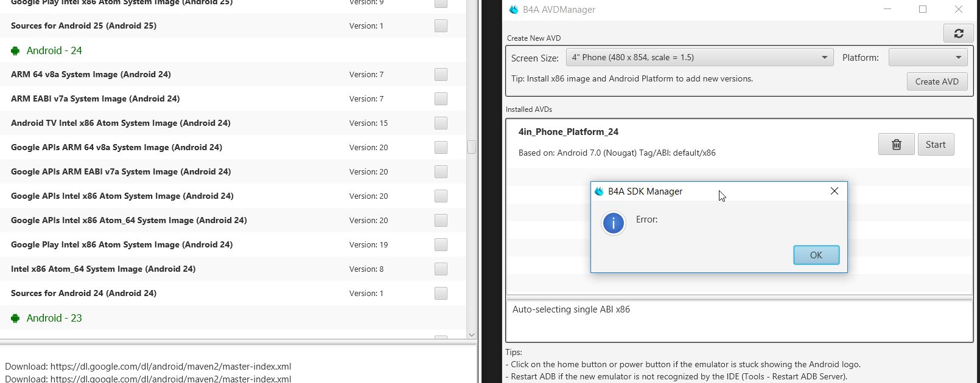
Task: Select the Android - 24 group heading
Action: [x=54, y=51]
